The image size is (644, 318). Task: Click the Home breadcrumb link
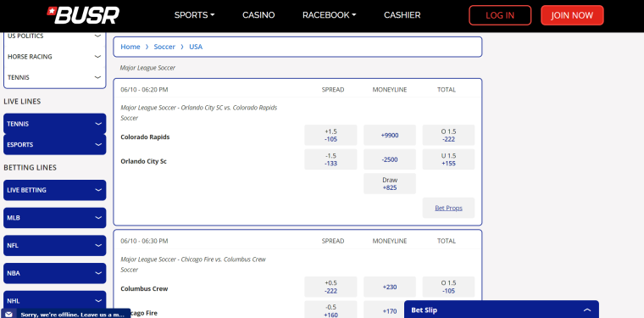(130, 47)
